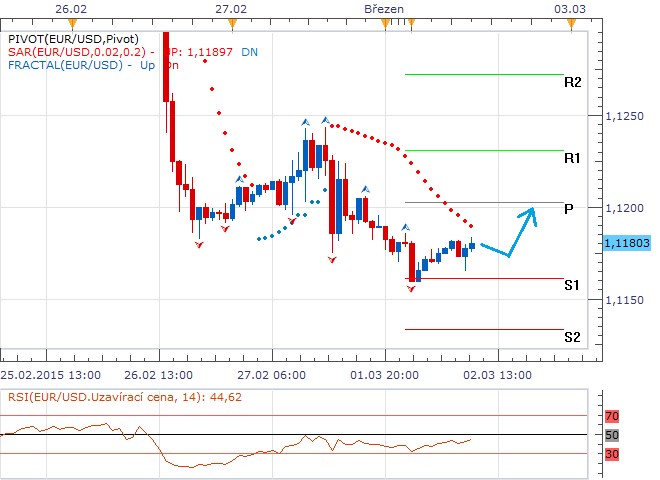Click the SAR(EUR/USD,0.02,0.2) indicator title
This screenshot has height=480, width=660.
click(x=77, y=51)
